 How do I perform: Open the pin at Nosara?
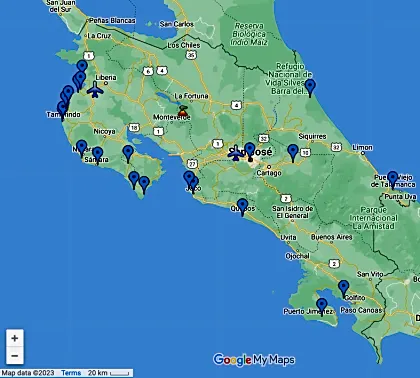click(81, 149)
